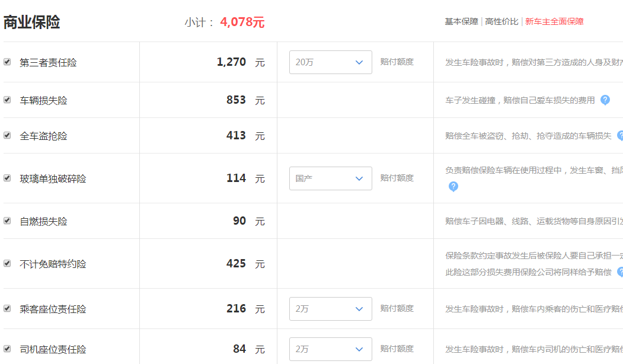Viewport: 623px width, 364px height.
Task: Click the 商业保险 heading
Action: (32, 23)
